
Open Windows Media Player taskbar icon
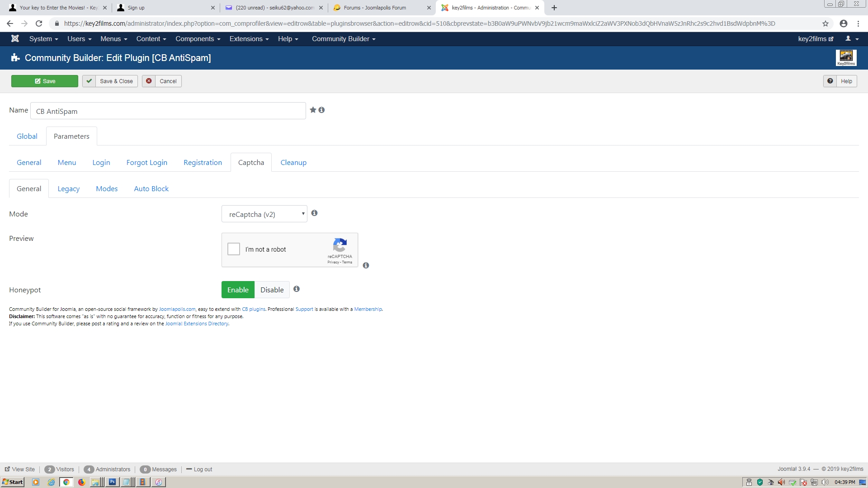pyautogui.click(x=36, y=482)
